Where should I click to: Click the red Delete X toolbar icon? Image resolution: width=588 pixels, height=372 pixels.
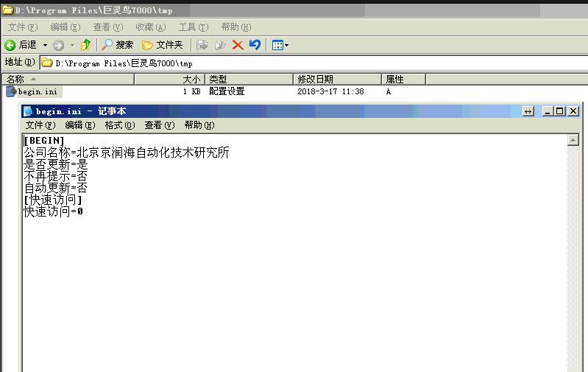(x=238, y=45)
